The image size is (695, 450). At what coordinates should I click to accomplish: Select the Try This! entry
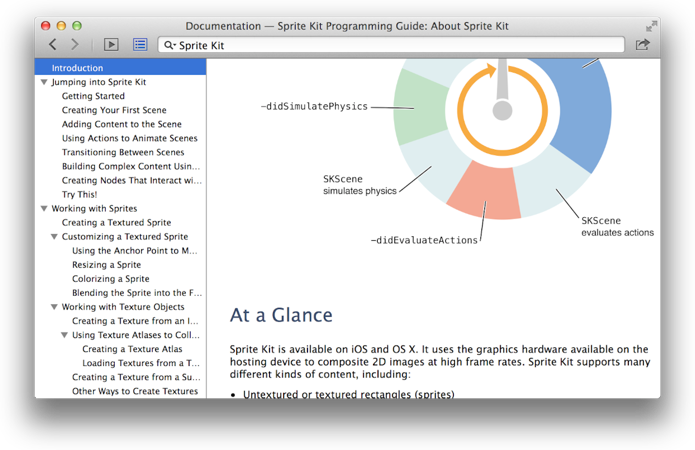[79, 195]
